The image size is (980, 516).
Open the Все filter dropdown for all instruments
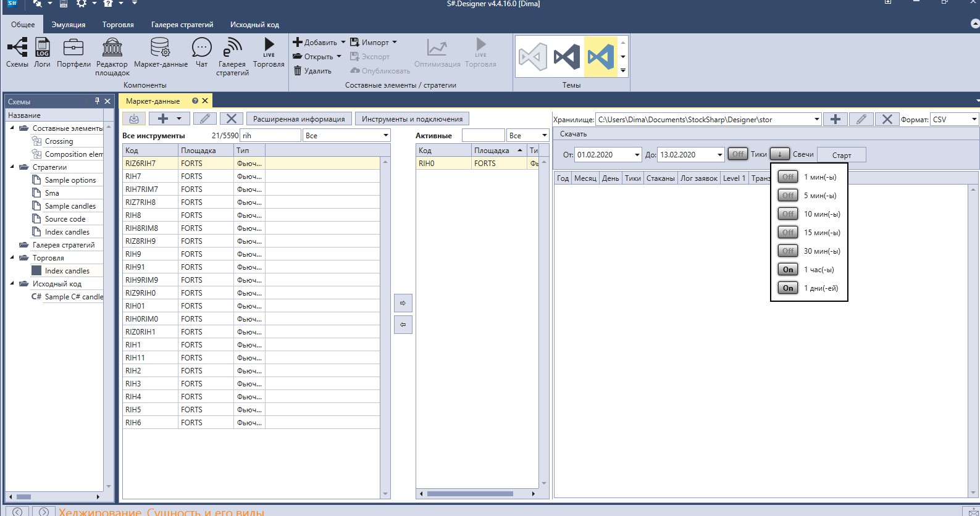[346, 136]
